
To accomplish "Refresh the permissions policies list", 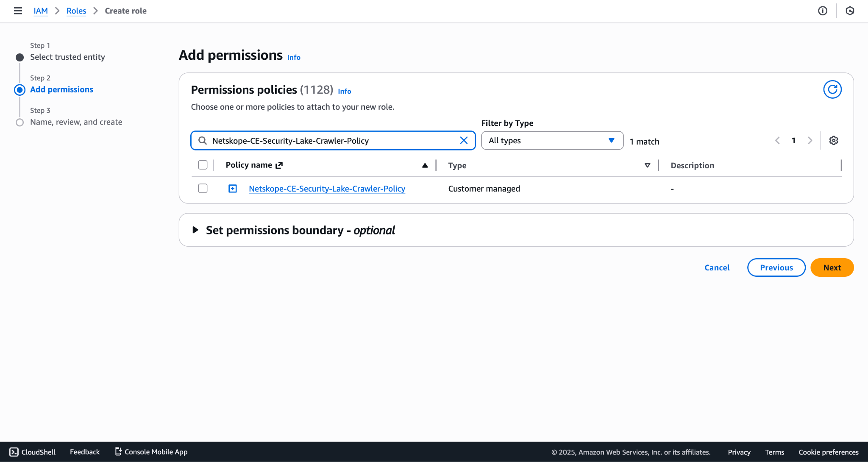I will coord(832,89).
